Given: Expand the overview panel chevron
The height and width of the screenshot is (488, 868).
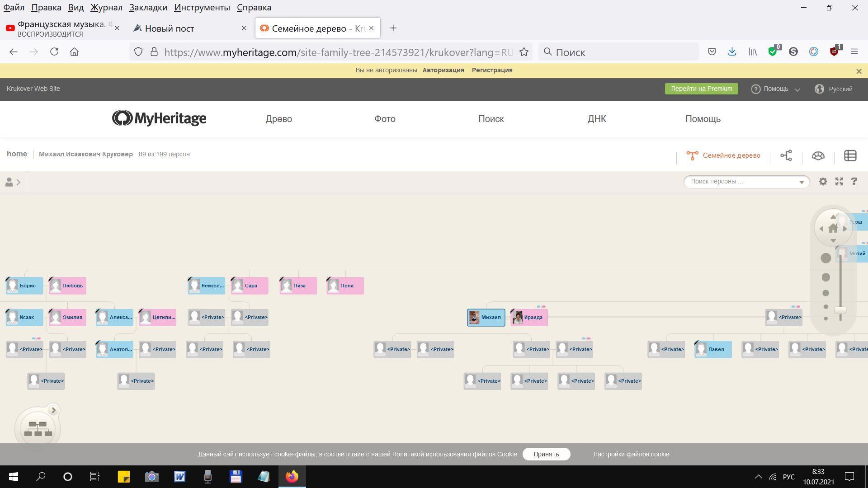Looking at the screenshot, I should click(x=53, y=410).
